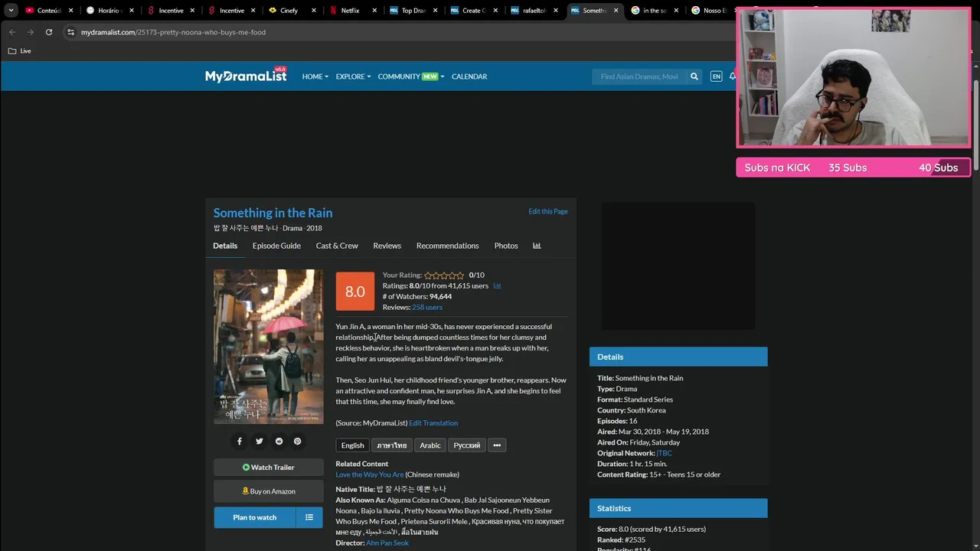The image size is (980, 551).
Task: Click the MyDramaList logo
Action: (246, 76)
